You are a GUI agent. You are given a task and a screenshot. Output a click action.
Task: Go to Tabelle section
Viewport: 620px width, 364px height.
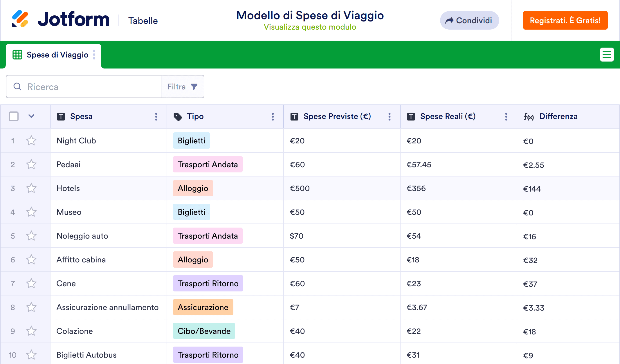[143, 21]
